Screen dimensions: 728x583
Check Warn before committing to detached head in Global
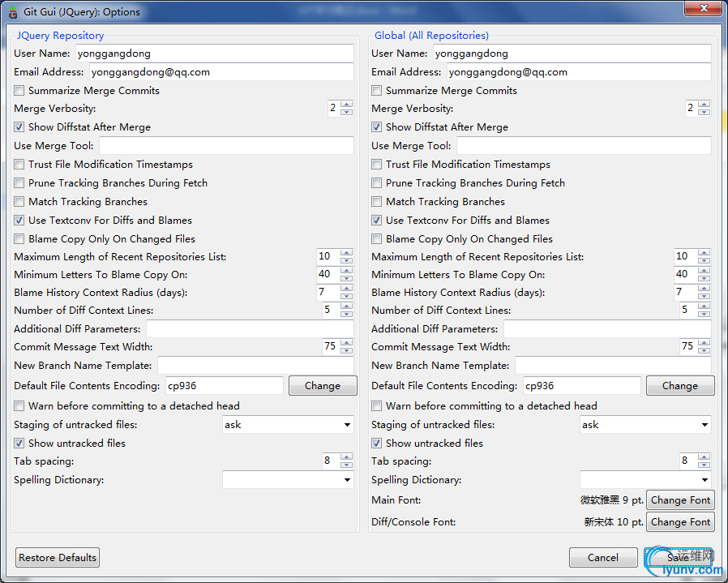click(x=376, y=406)
